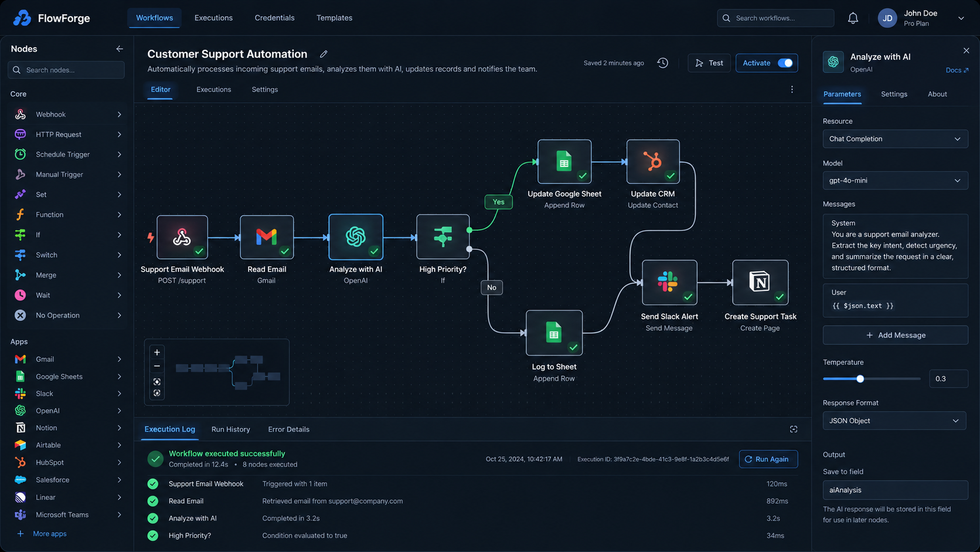Image resolution: width=980 pixels, height=552 pixels.
Task: Click the Yes branch label
Action: [498, 202]
